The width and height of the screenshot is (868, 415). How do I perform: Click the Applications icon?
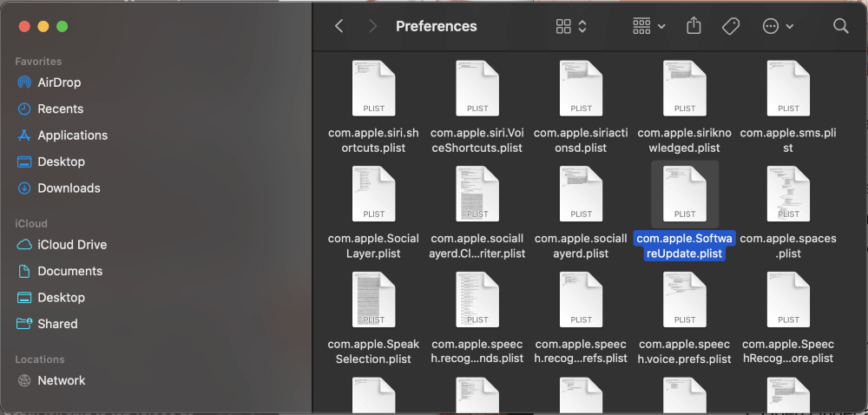point(24,135)
